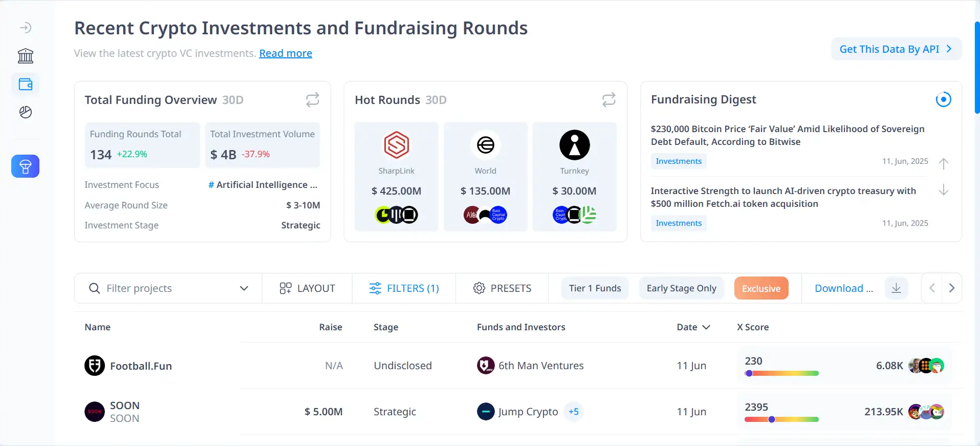980x446 pixels.
Task: Toggle the Exclusive filter chip
Action: pyautogui.click(x=761, y=288)
